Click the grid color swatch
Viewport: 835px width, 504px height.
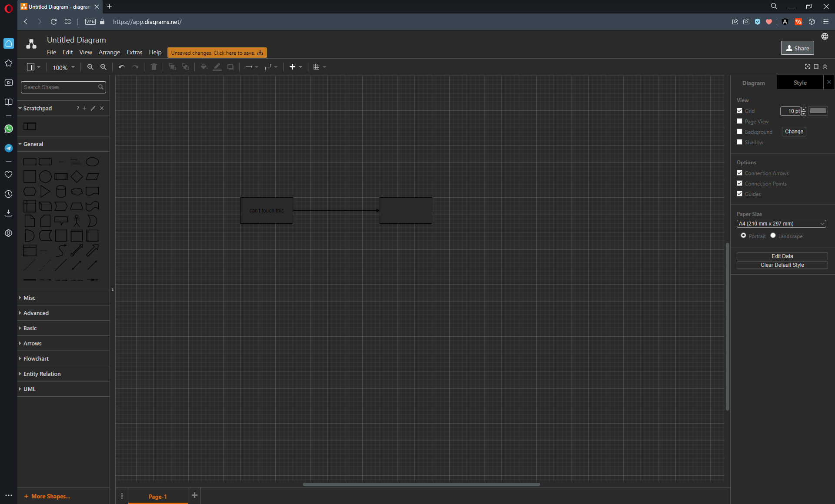818,111
